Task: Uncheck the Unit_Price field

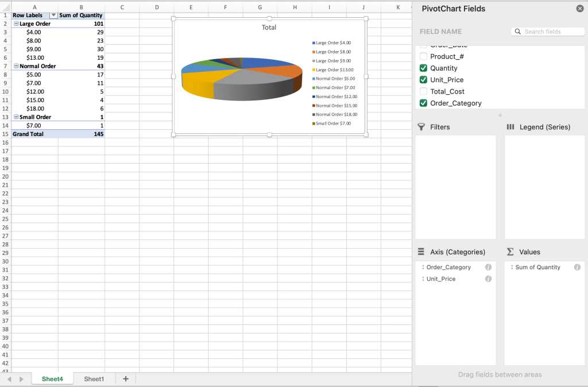Action: coord(423,79)
